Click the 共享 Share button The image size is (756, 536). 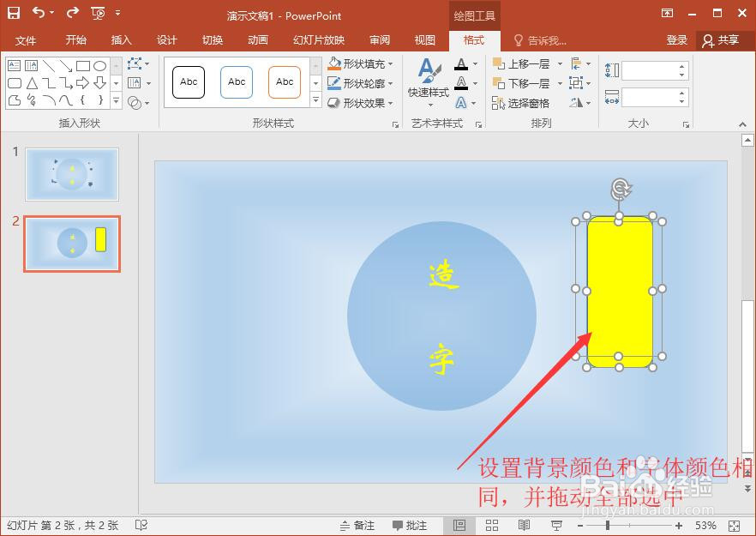pos(722,40)
